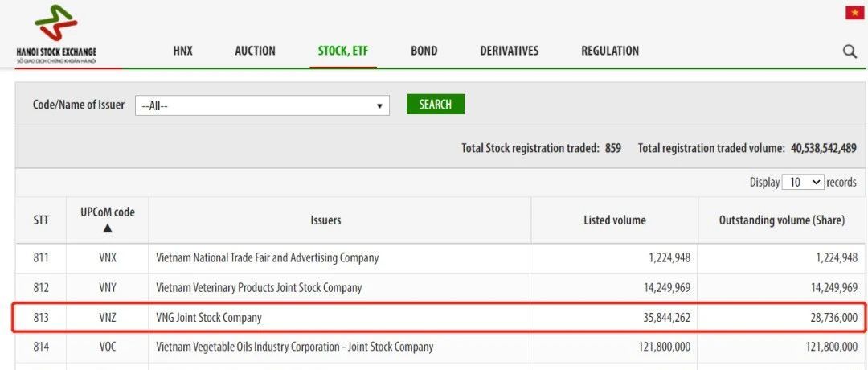Click the UPCoM code sort arrow
The height and width of the screenshot is (370, 868).
[x=108, y=228]
